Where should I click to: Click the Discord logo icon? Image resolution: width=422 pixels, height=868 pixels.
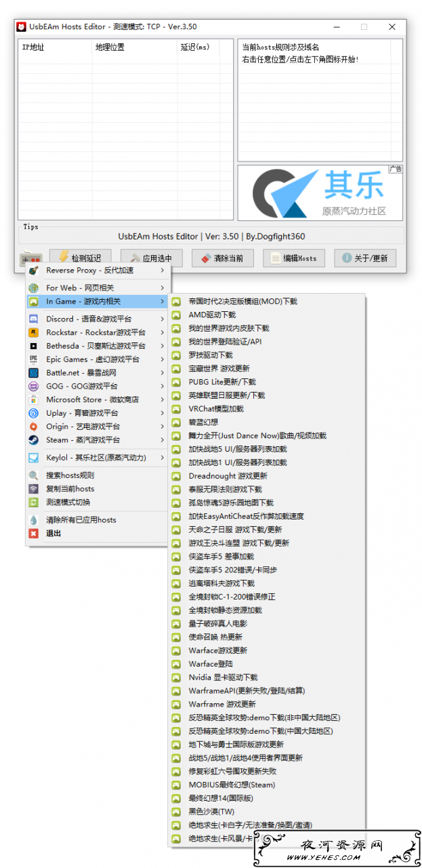point(34,319)
